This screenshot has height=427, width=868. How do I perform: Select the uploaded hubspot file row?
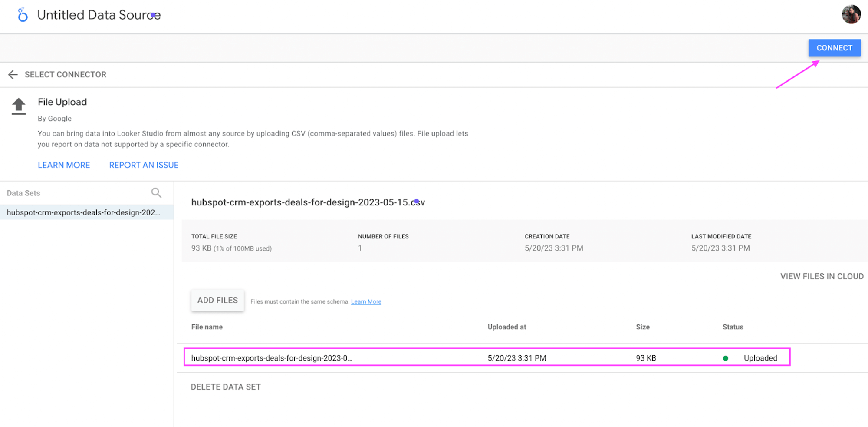tap(487, 357)
